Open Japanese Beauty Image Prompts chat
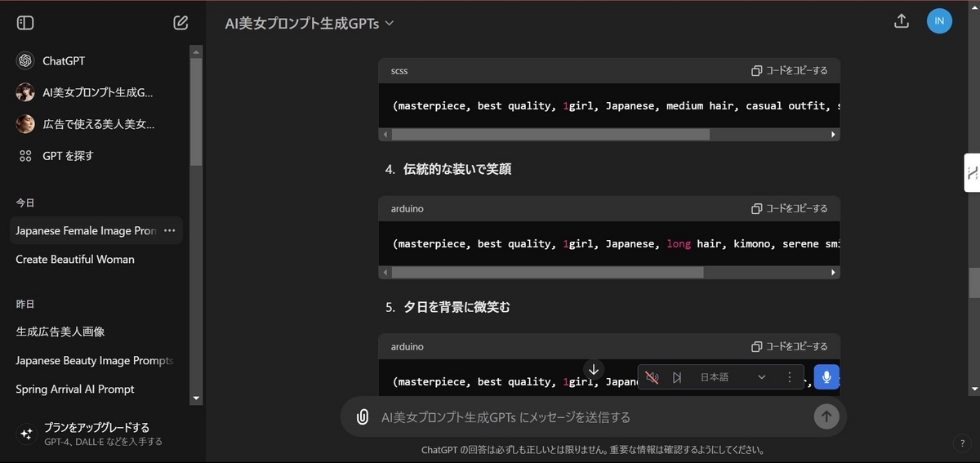Screen dimensions: 980x463 click(x=96, y=361)
